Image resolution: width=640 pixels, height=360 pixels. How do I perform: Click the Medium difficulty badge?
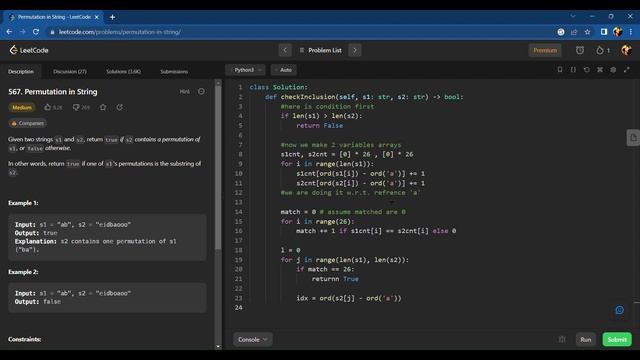tap(22, 107)
